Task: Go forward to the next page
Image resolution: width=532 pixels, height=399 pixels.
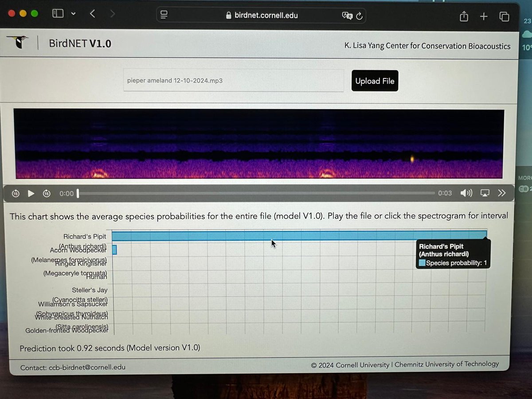Action: click(112, 14)
